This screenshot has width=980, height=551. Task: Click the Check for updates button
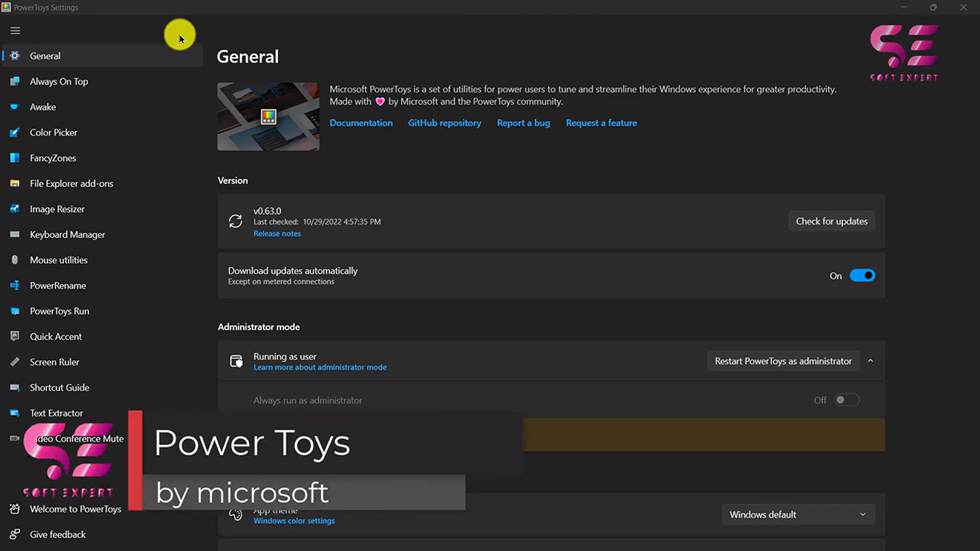tap(831, 221)
